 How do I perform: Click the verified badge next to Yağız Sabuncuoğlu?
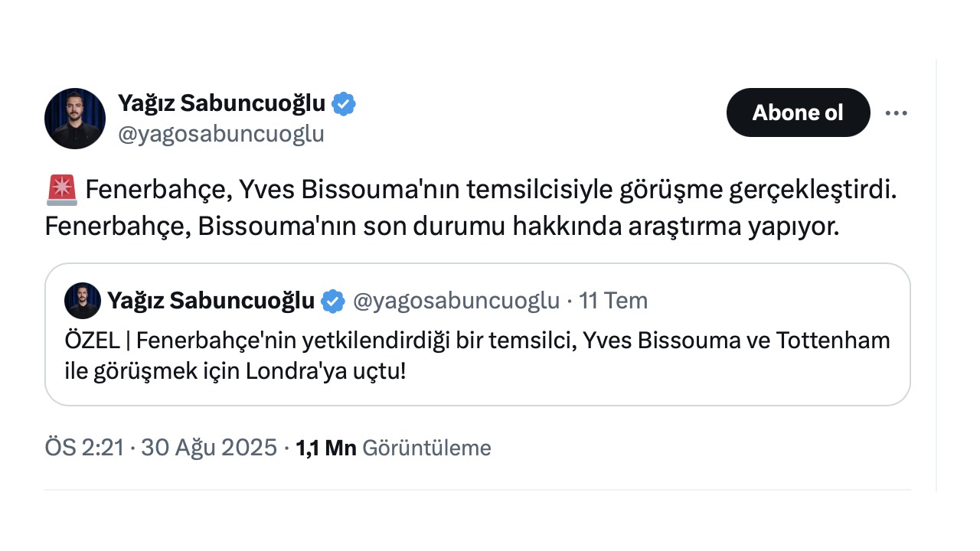[x=344, y=103]
